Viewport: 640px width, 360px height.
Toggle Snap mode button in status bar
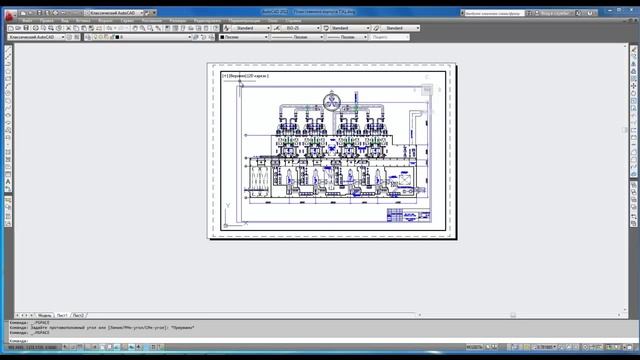[x=73, y=347]
